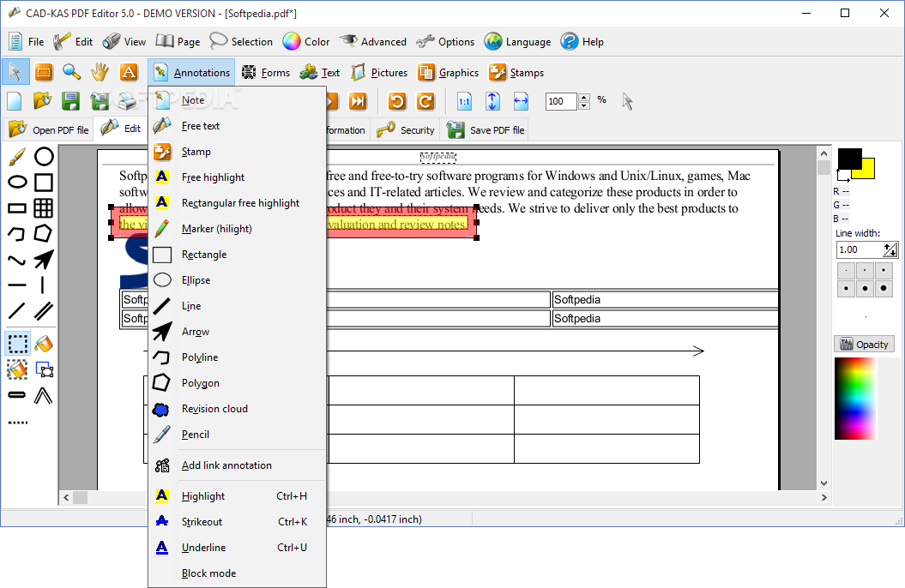Select the double parallel lines tool
The image size is (905, 588).
[x=44, y=311]
